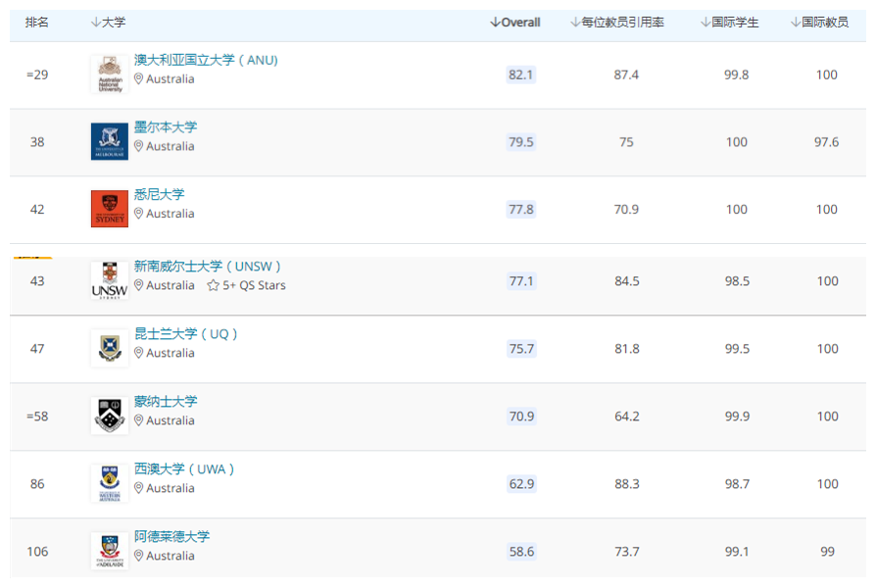Click location pin icon under 西澳大学
Viewport: 876px width, 588px height.
[x=138, y=488]
